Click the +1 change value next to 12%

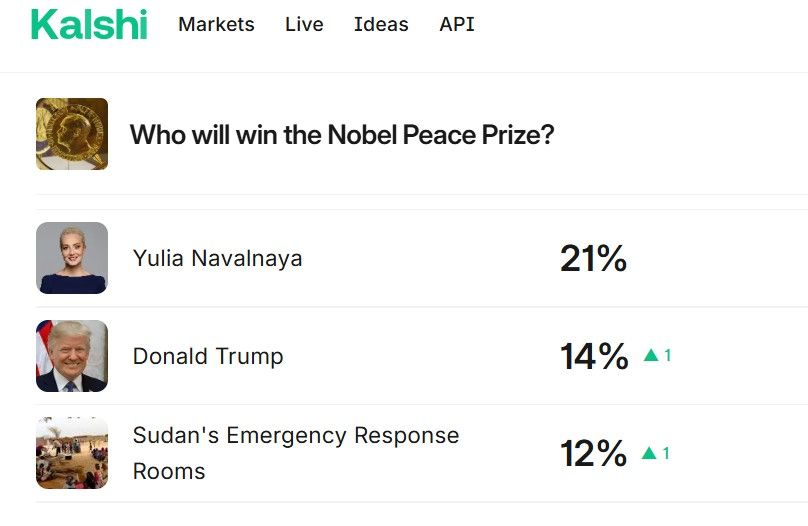point(666,454)
